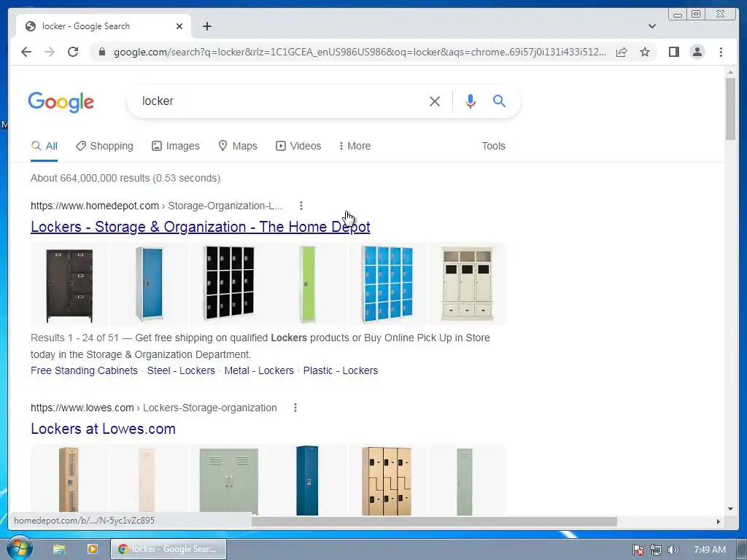Click the horizontal scrollbar thumb

point(434,521)
